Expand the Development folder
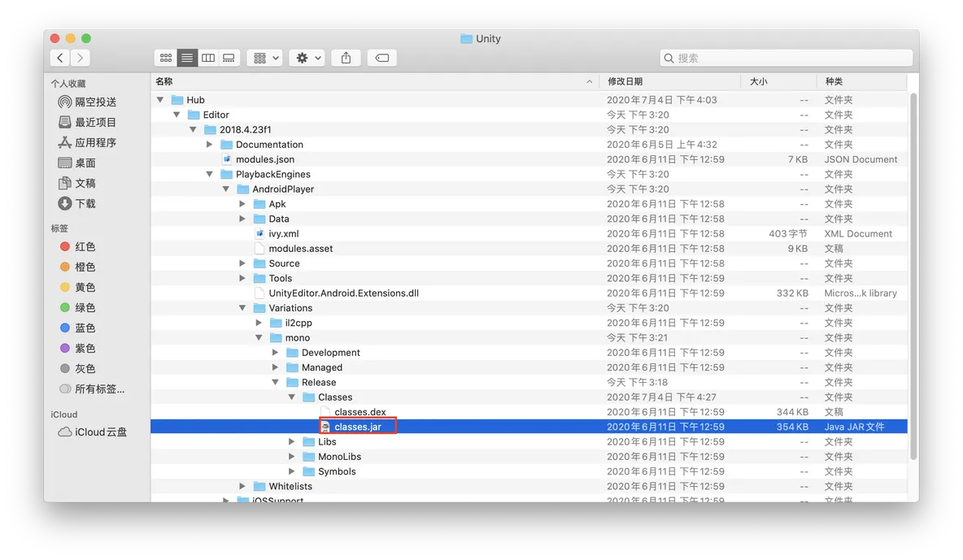Viewport: 963px width, 560px height. click(x=275, y=353)
